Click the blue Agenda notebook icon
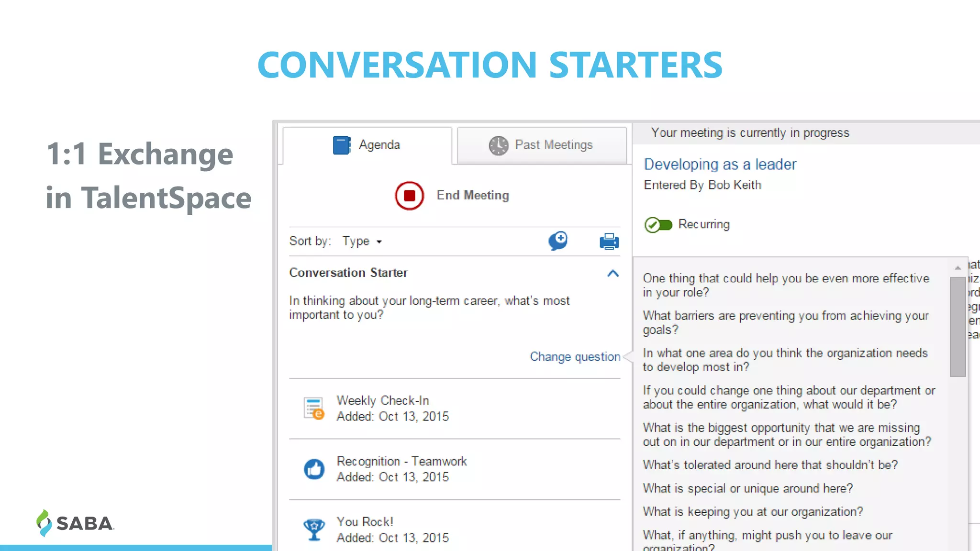 click(342, 145)
